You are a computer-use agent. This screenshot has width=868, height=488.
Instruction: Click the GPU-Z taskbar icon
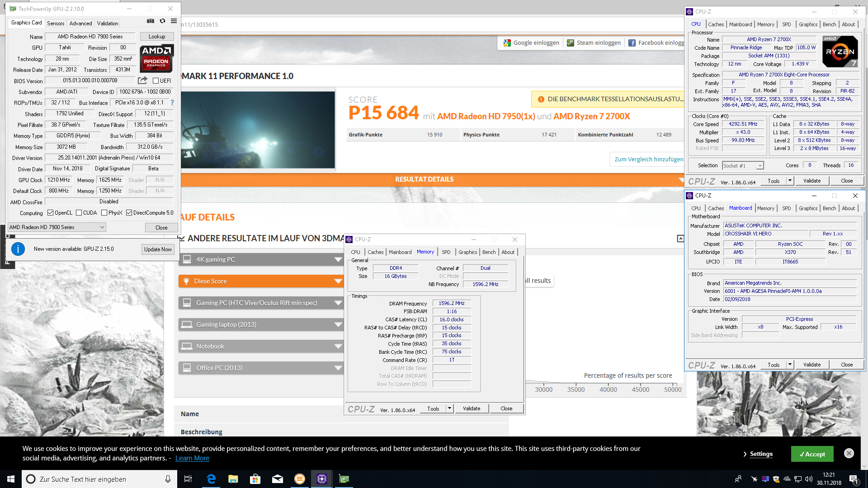click(344, 479)
